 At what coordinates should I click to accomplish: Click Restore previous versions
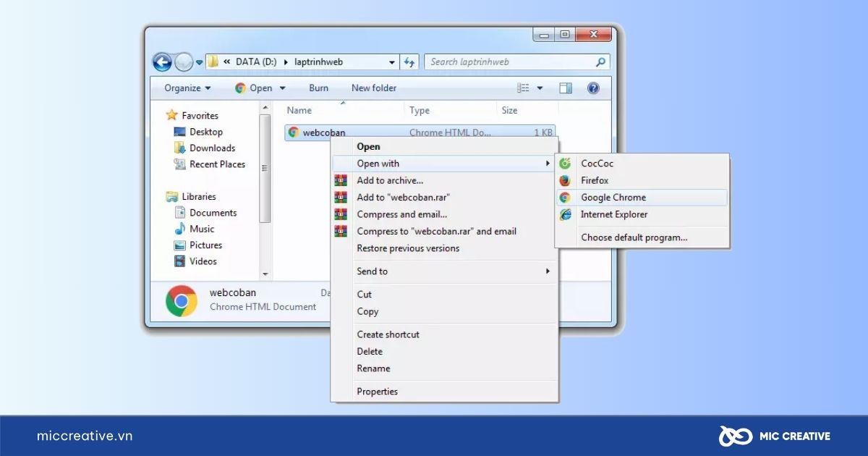click(x=444, y=248)
